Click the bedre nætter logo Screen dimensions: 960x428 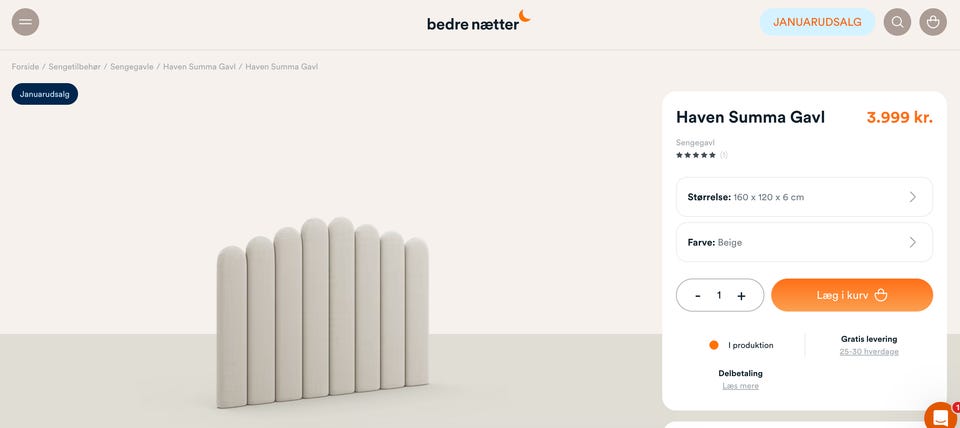478,21
